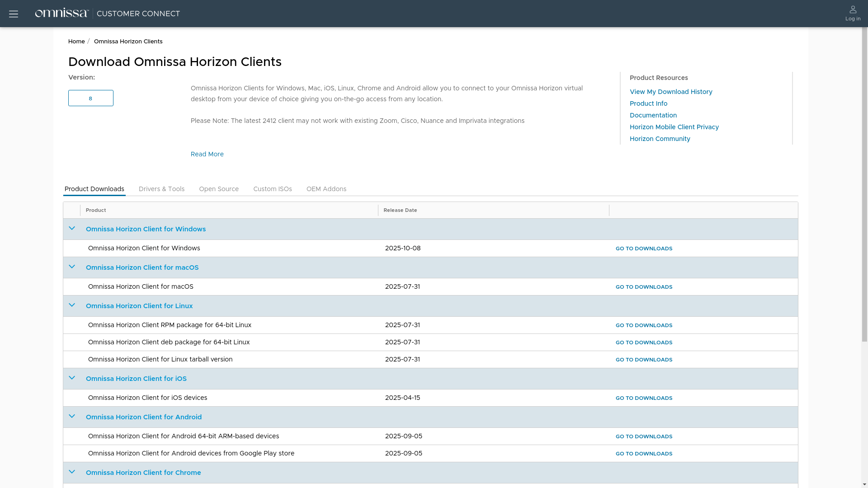Go to downloads for RPM Linux package
The height and width of the screenshot is (488, 868).
[644, 325]
